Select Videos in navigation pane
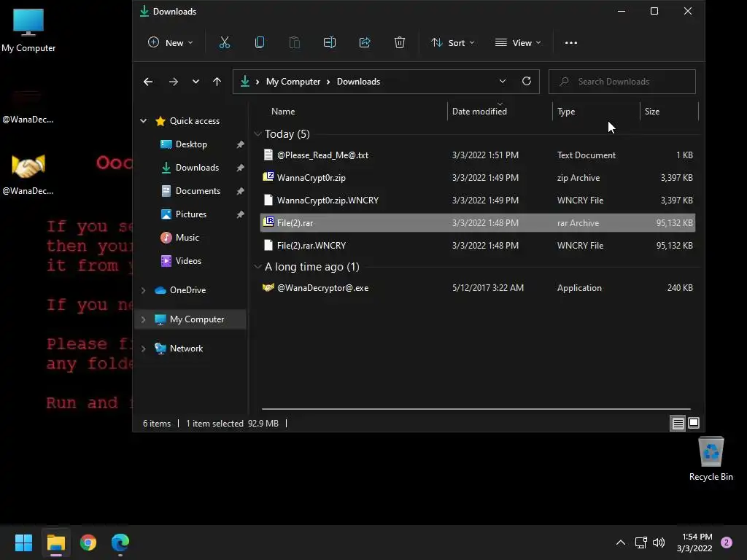 (188, 261)
